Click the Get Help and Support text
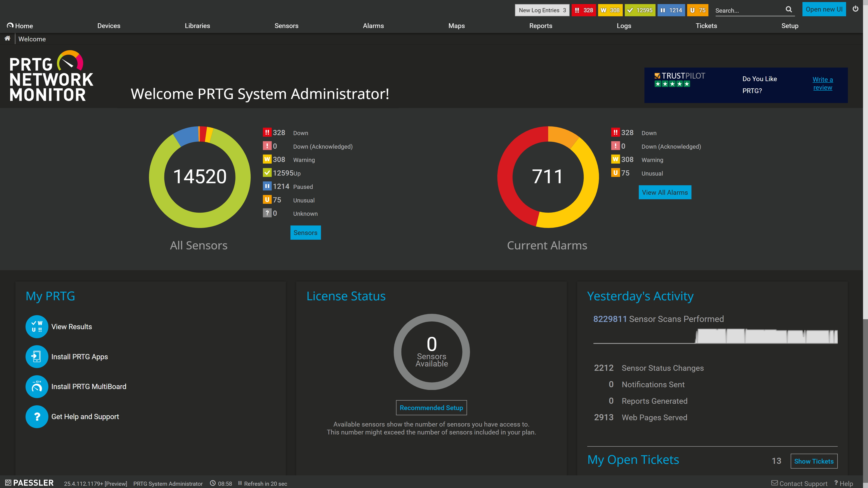 pos(85,416)
